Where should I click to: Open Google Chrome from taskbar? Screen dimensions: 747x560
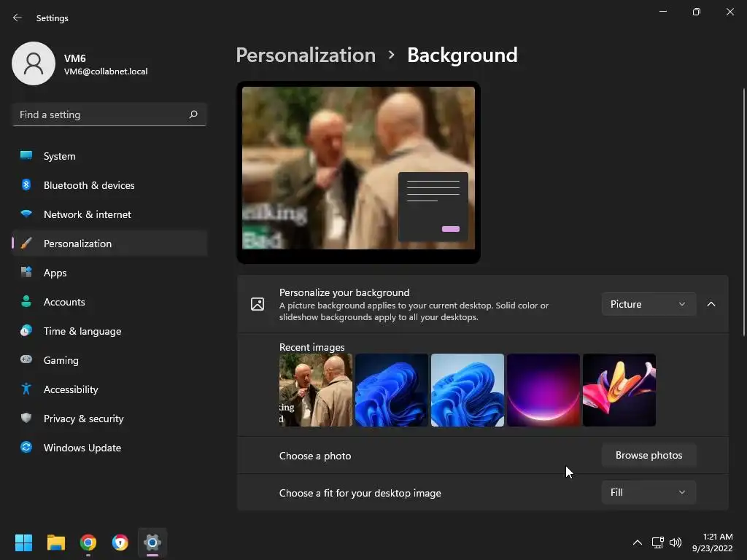click(x=88, y=542)
